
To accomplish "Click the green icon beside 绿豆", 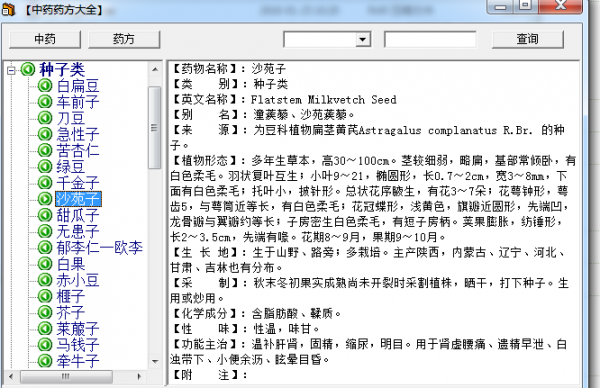I will 45,166.
